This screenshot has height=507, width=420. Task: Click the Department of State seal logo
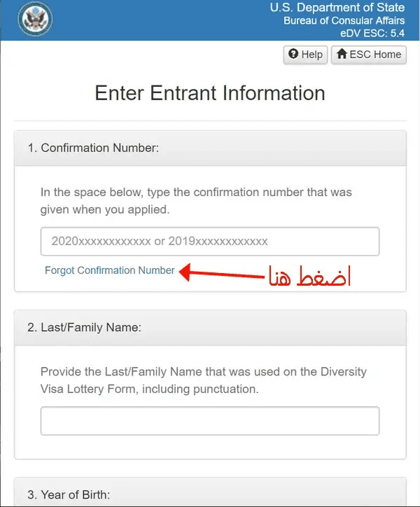tap(35, 21)
